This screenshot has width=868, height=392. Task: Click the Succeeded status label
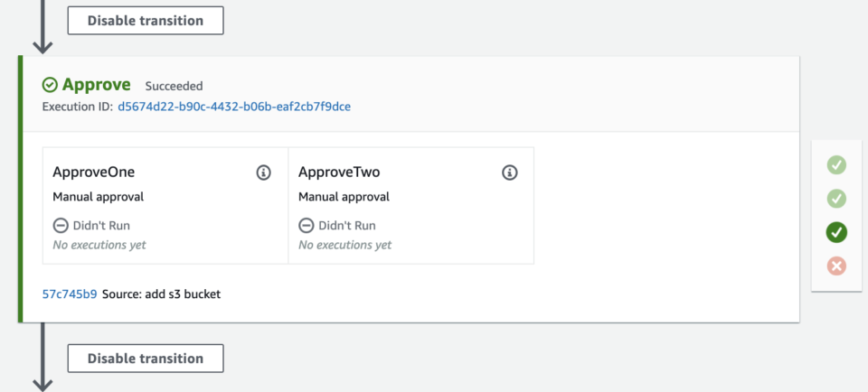pos(174,86)
